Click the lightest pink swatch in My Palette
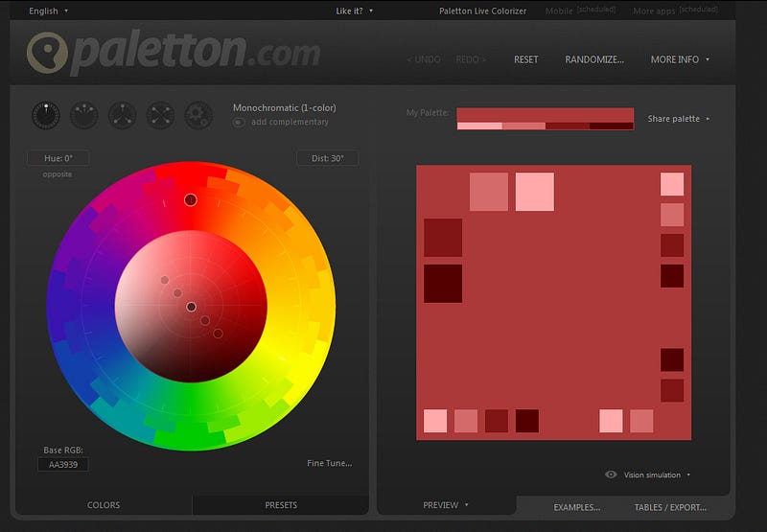Viewport: 767px width, 532px height. 479,127
